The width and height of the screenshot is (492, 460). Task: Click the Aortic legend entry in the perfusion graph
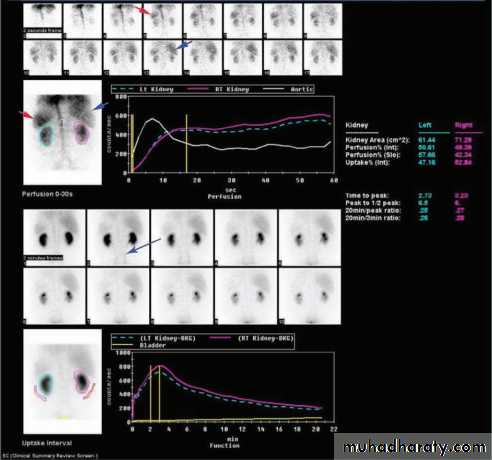click(288, 89)
